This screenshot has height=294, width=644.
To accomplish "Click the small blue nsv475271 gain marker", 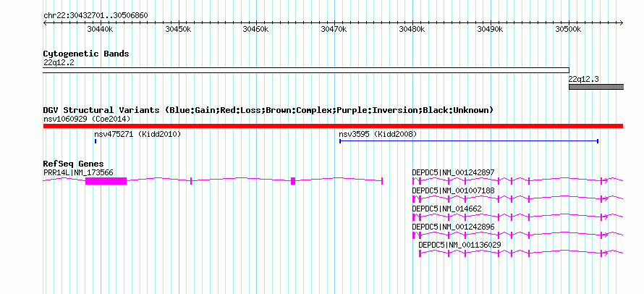I will [96, 141].
